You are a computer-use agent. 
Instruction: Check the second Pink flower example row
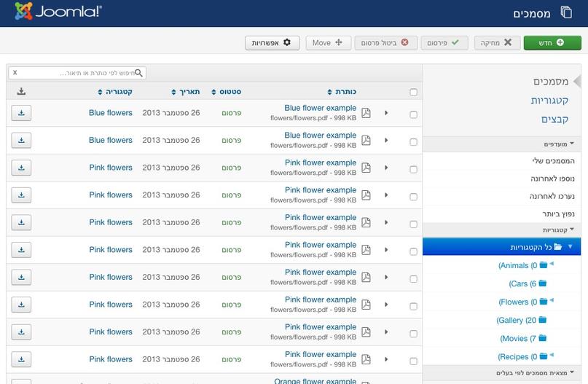[x=413, y=197]
